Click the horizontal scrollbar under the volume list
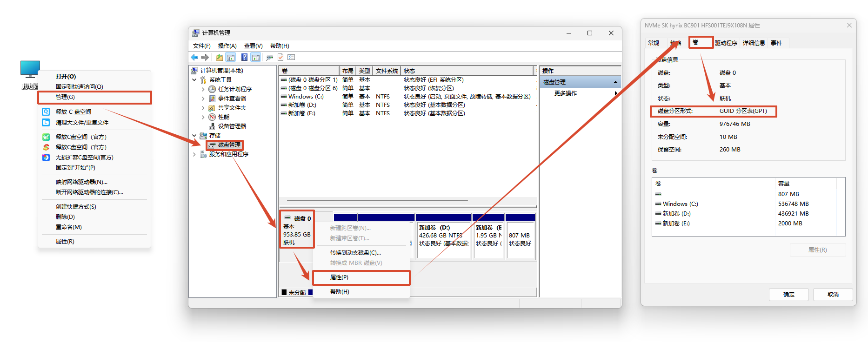 (x=377, y=201)
